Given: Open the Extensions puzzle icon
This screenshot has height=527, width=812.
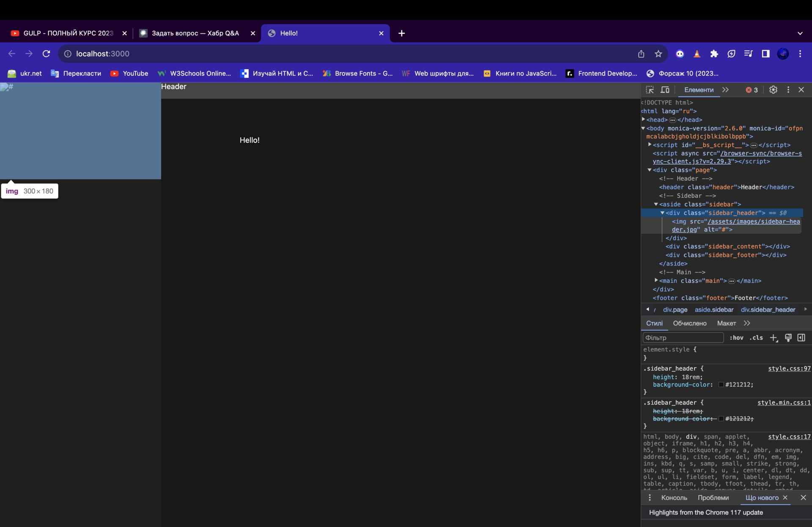Looking at the screenshot, I should pos(714,54).
